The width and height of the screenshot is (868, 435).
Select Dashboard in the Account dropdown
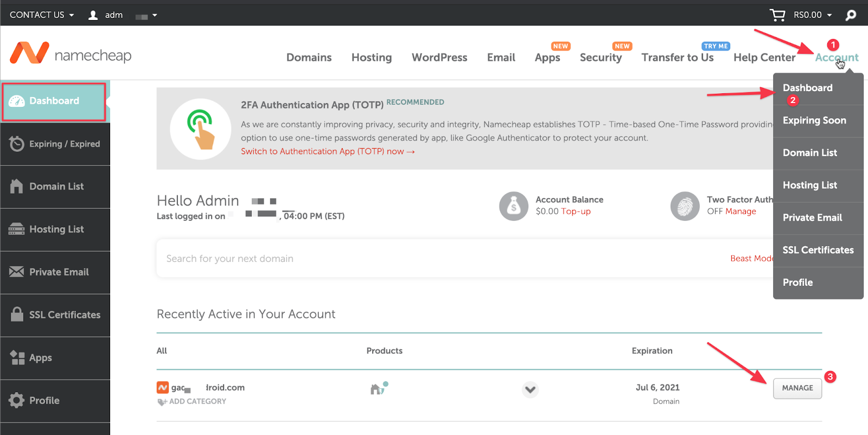coord(818,88)
